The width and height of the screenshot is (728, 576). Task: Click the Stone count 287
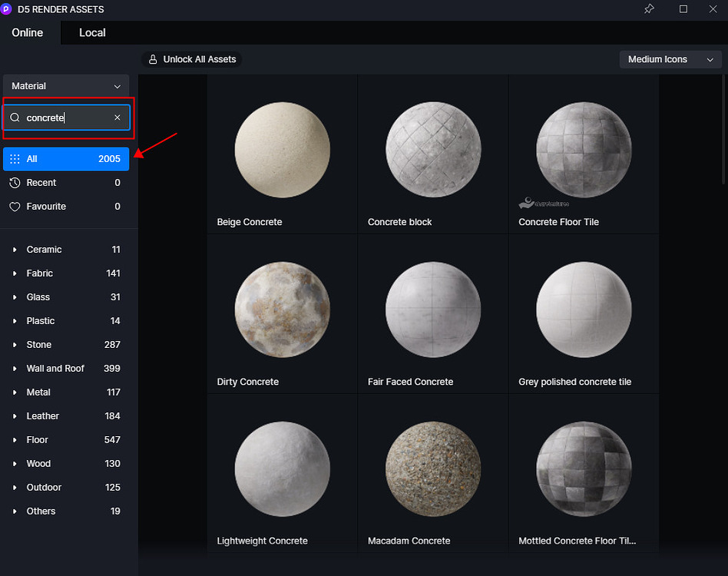click(x=112, y=345)
